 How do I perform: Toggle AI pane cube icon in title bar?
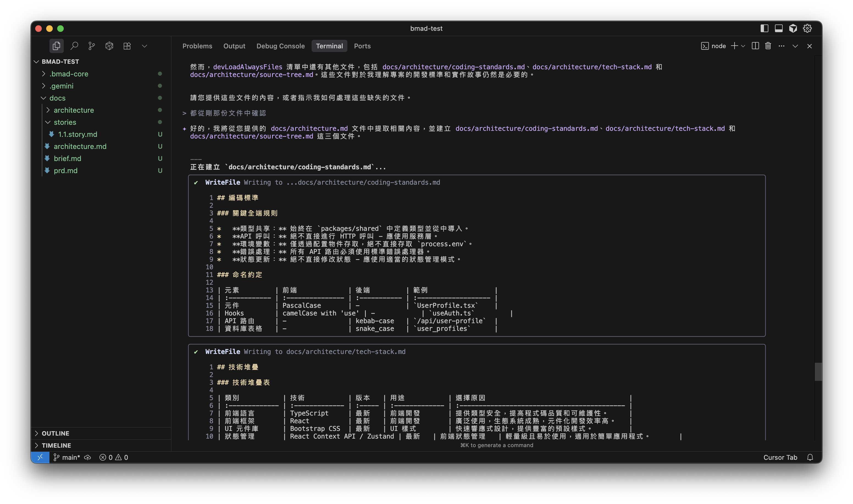793,29
